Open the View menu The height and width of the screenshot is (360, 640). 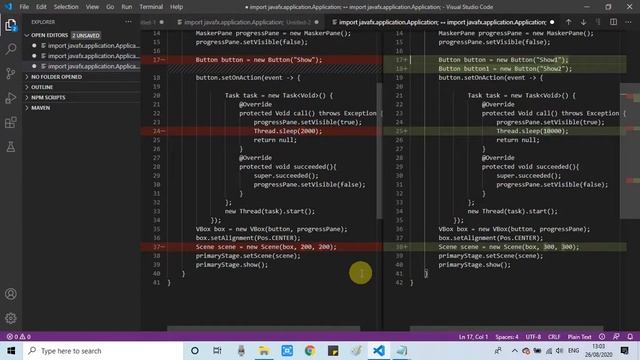click(92, 7)
